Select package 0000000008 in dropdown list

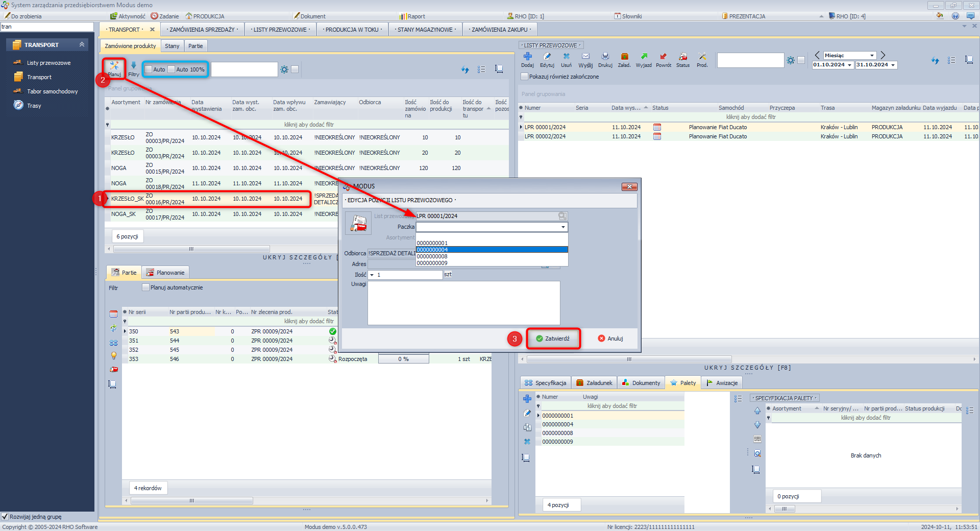432,256
